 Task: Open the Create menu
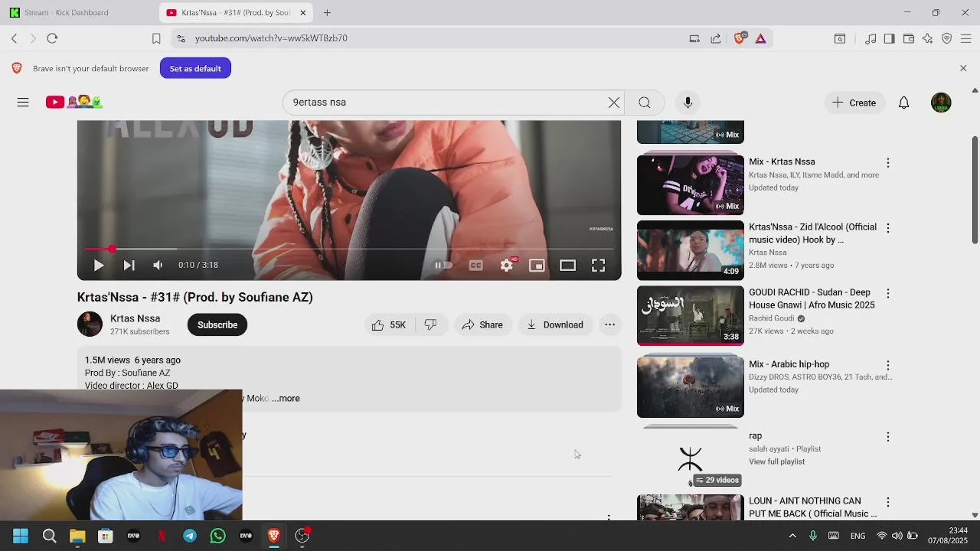click(854, 103)
